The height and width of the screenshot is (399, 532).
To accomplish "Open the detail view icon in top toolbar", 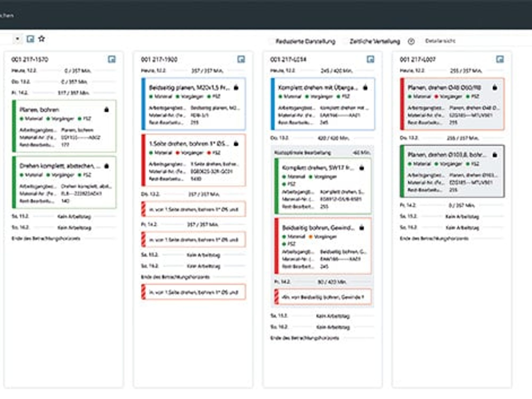I will [x=31, y=39].
